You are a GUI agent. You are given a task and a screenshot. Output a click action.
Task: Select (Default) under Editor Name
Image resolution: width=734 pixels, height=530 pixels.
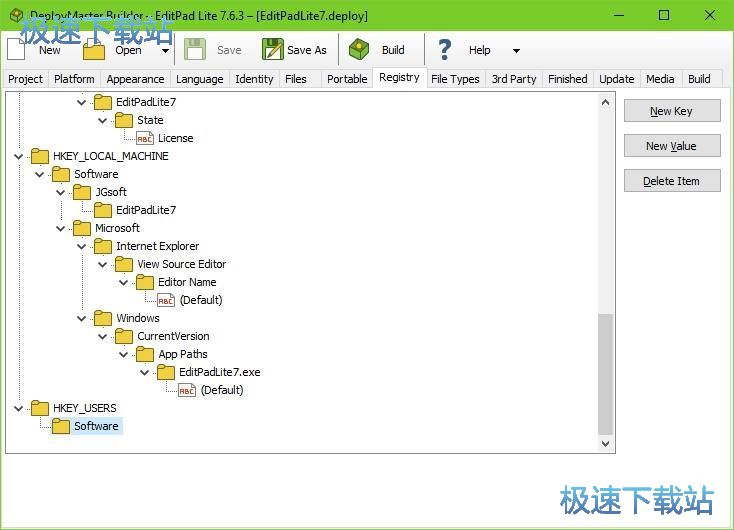coord(201,300)
